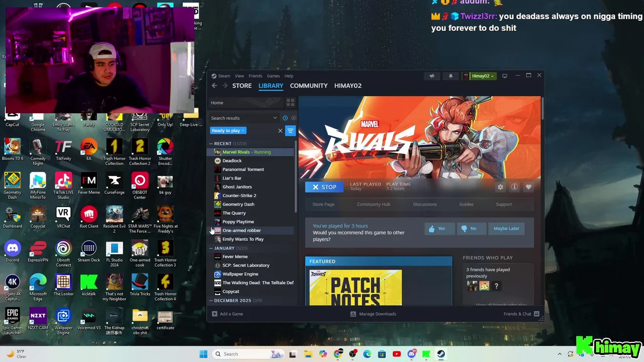The width and height of the screenshot is (644, 362).
Task: Click Steam icon in Windows taskbar
Action: [441, 354]
